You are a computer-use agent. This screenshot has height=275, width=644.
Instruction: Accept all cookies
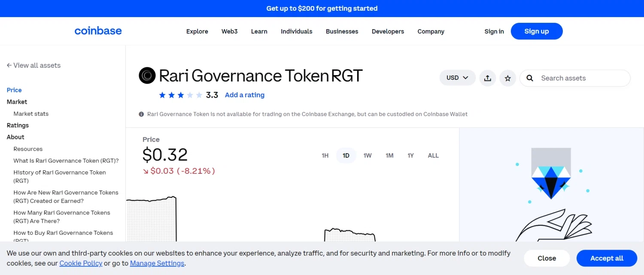pos(607,258)
